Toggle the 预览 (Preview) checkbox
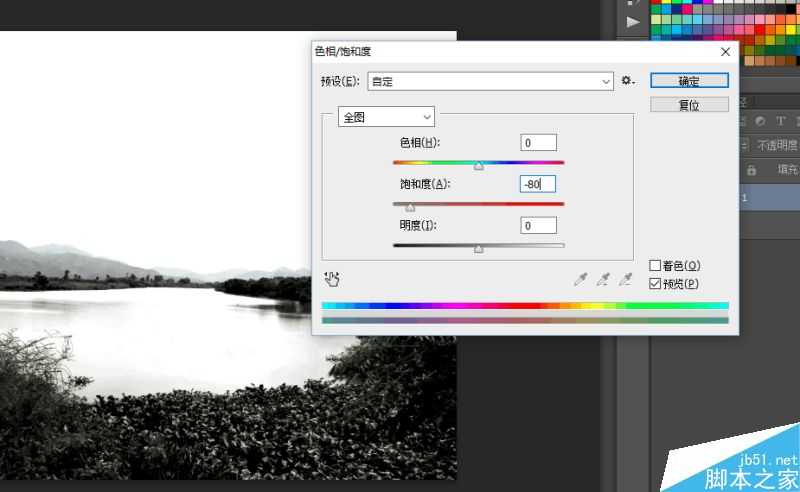Screen dimensions: 800x492 tap(656, 284)
